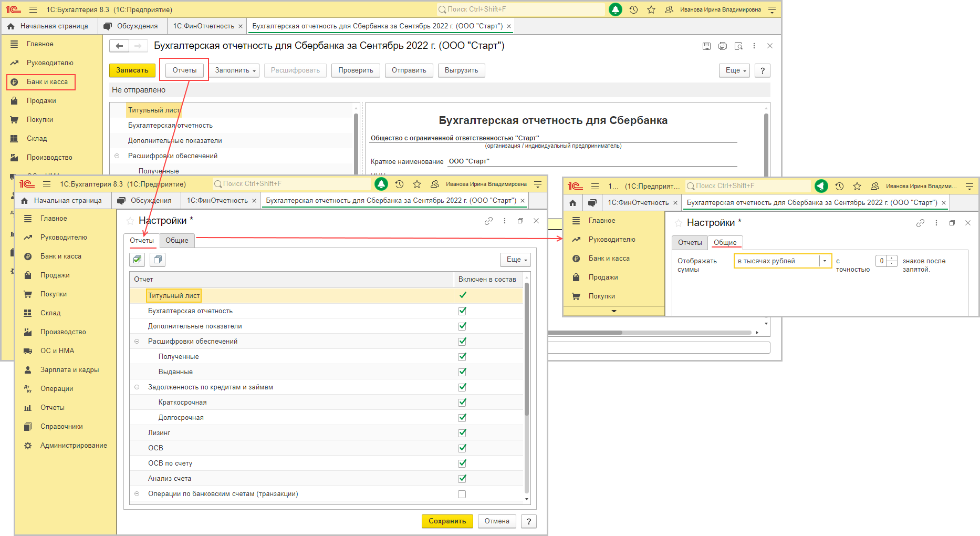Click Записать button
The width and height of the screenshot is (980, 536).
132,70
